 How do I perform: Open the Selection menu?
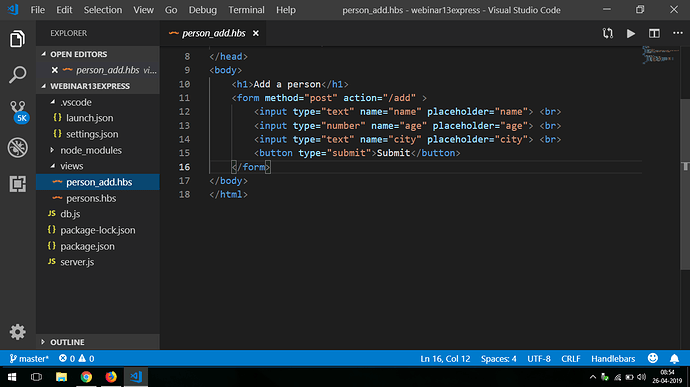pyautogui.click(x=103, y=10)
